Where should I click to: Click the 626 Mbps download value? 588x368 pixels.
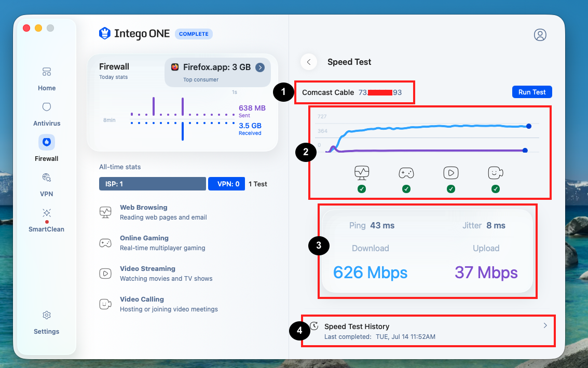370,272
